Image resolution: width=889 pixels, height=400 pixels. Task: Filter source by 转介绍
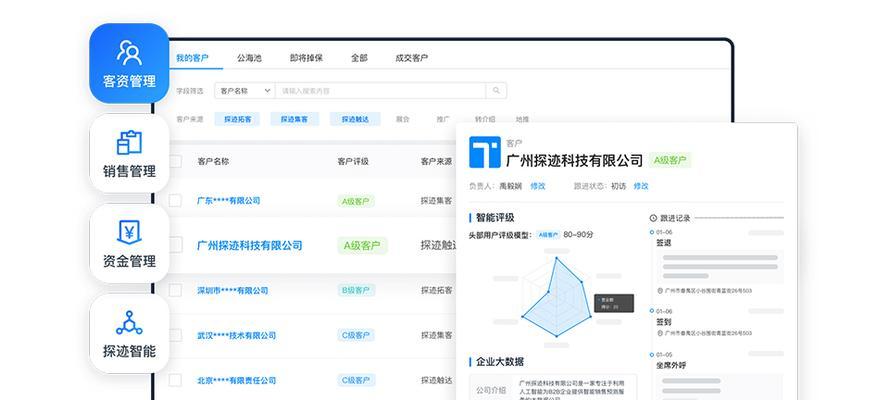click(x=485, y=120)
